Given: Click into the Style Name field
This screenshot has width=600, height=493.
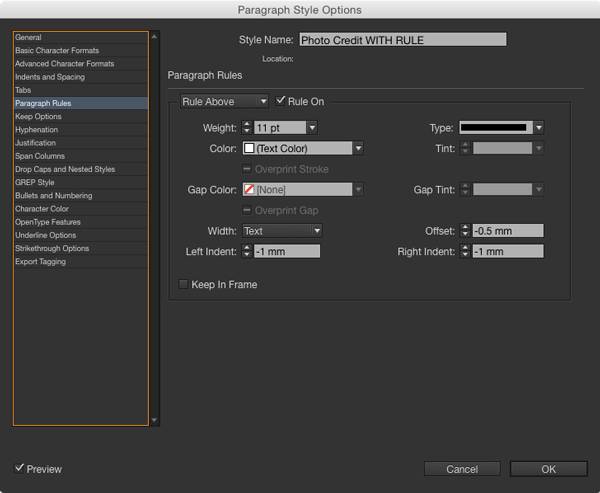Looking at the screenshot, I should click(x=403, y=40).
